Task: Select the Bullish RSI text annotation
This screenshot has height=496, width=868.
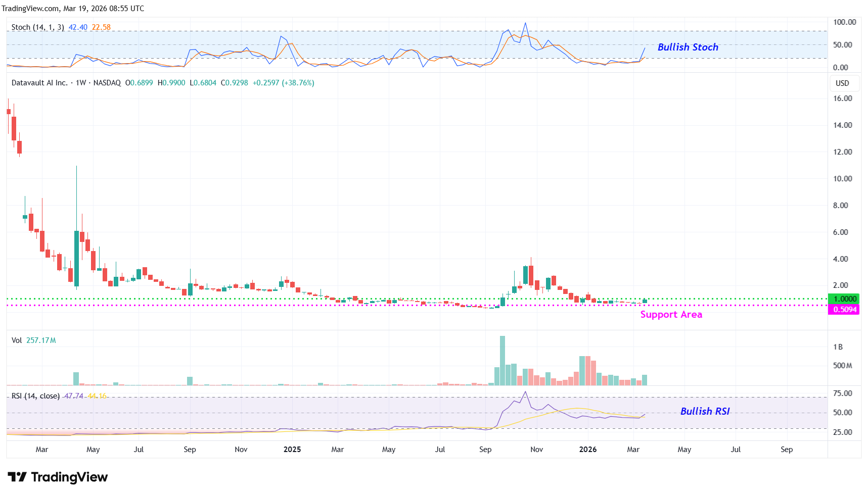Action: tap(705, 411)
